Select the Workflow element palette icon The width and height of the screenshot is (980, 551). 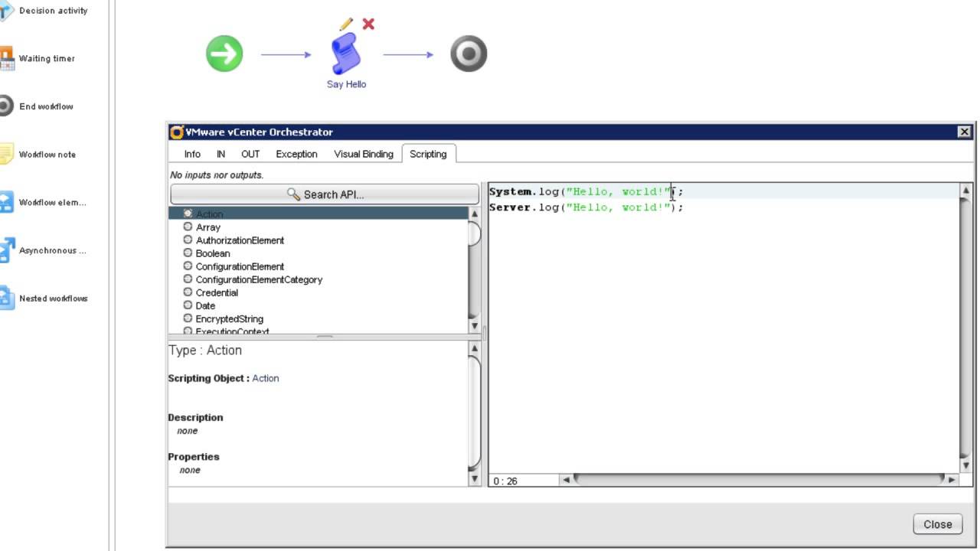[x=6, y=202]
